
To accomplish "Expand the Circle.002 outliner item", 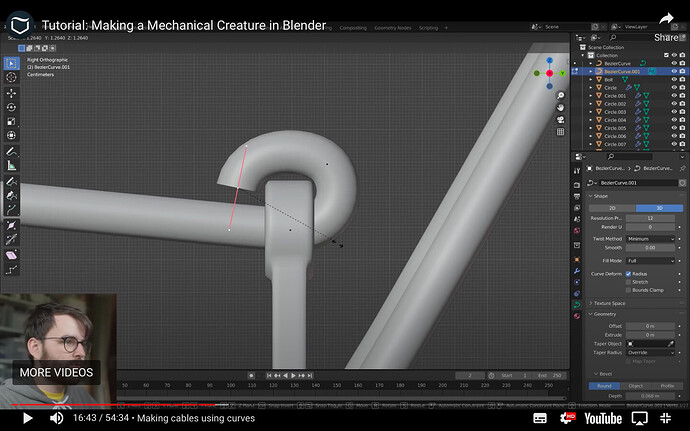I will click(591, 104).
